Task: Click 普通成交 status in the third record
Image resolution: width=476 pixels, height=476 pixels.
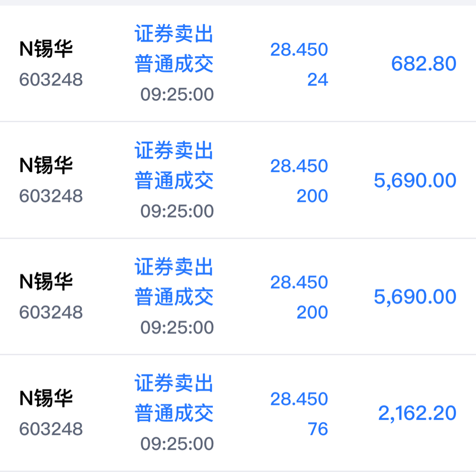Action: pyautogui.click(x=174, y=297)
